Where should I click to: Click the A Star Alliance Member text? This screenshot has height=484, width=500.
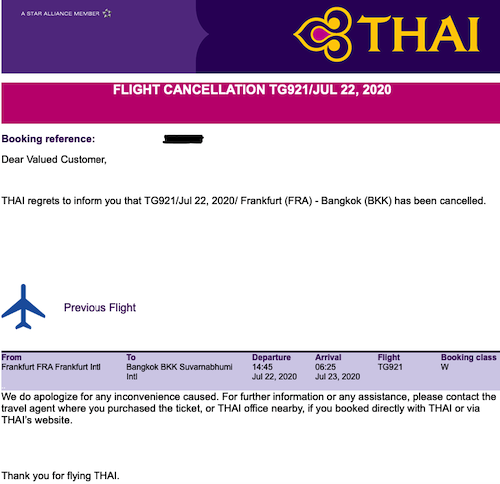tap(60, 14)
